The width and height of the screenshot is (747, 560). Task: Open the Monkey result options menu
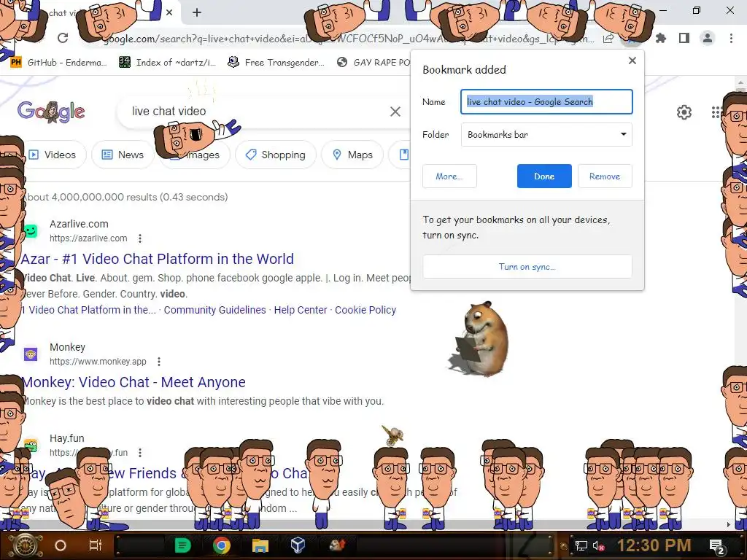159,362
